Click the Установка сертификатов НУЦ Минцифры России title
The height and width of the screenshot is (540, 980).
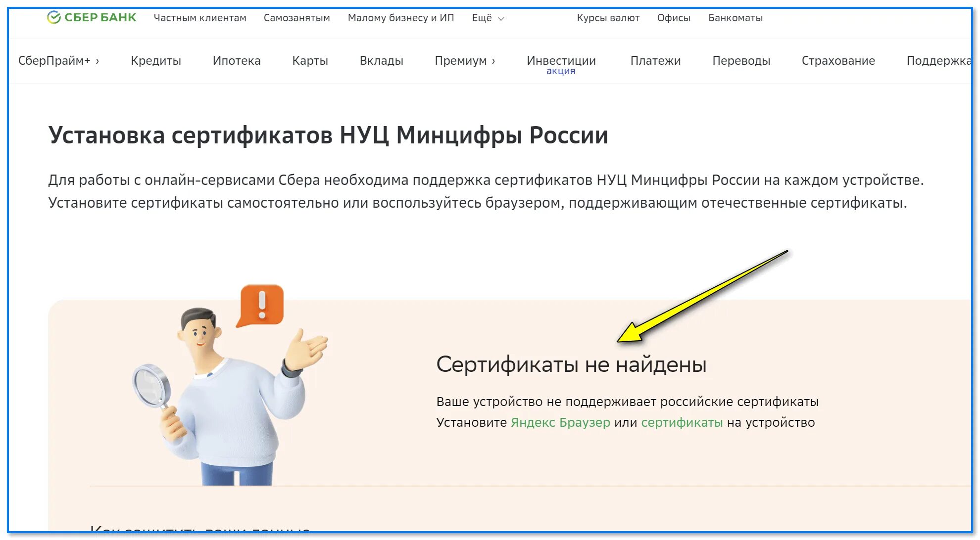(x=328, y=135)
